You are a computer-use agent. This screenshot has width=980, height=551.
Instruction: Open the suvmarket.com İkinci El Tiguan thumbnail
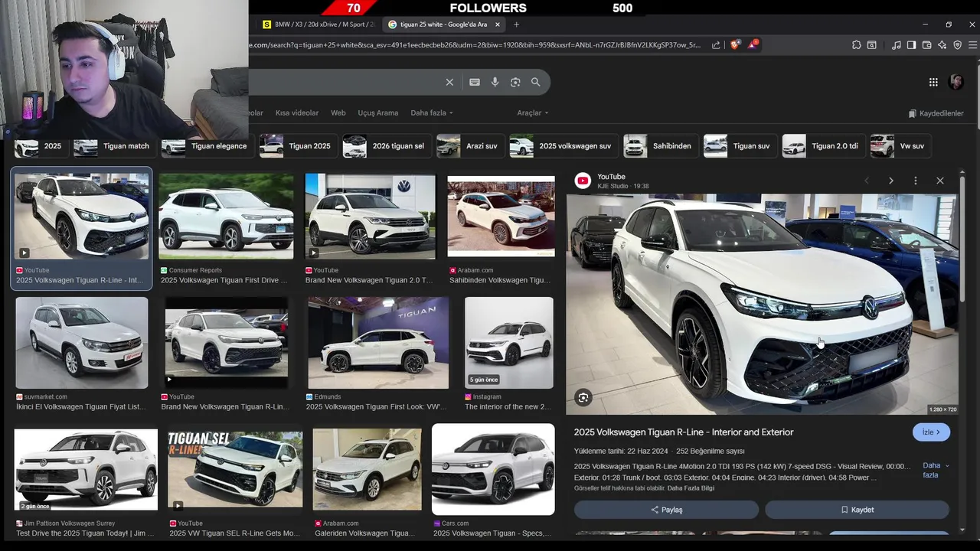coord(82,343)
